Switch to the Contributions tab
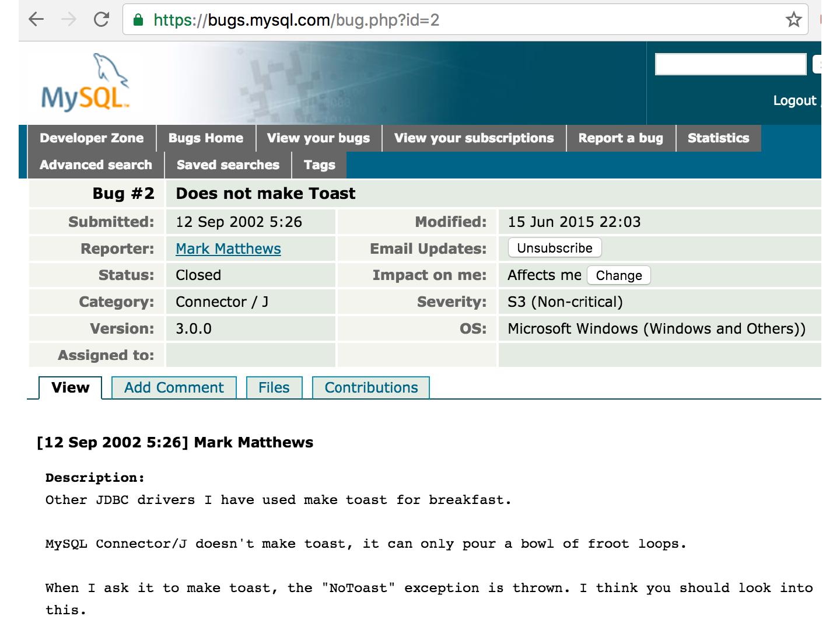 tap(371, 388)
